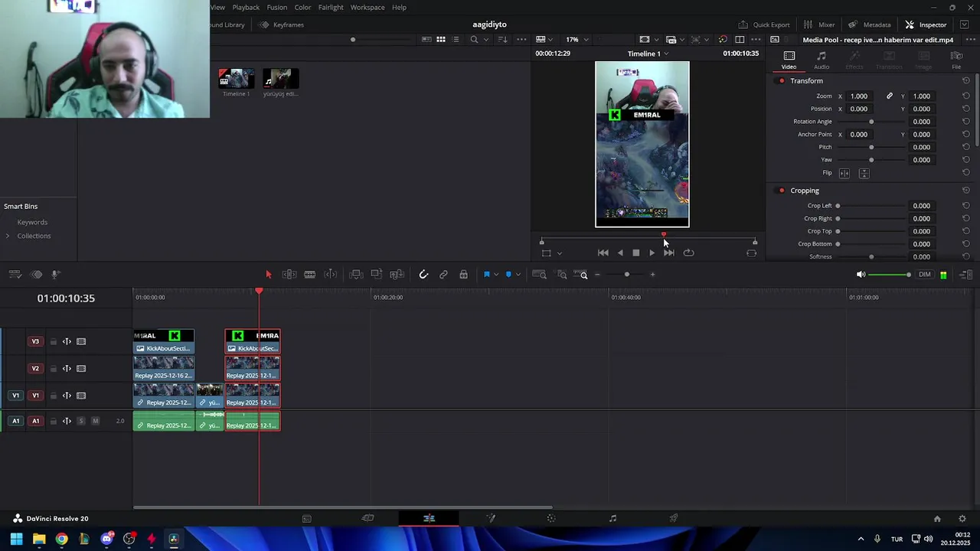The width and height of the screenshot is (980, 551).
Task: Open the Fusion menu
Action: click(277, 7)
